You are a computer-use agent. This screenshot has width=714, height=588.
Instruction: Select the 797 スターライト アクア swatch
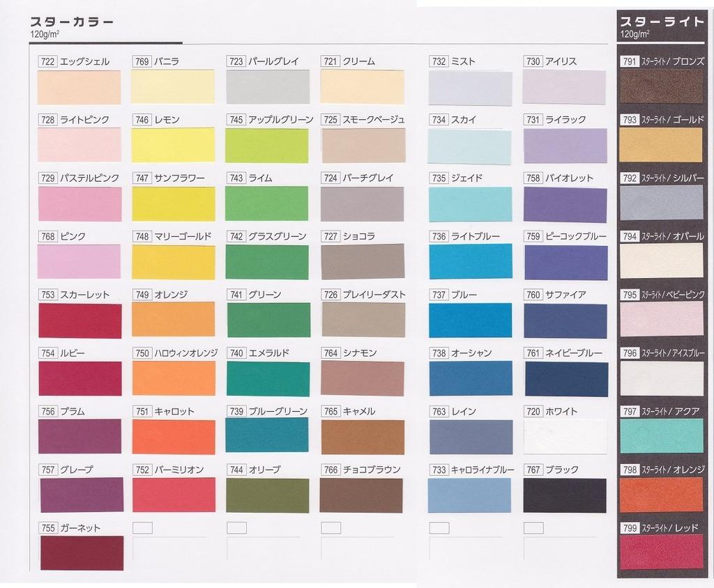coord(661,437)
